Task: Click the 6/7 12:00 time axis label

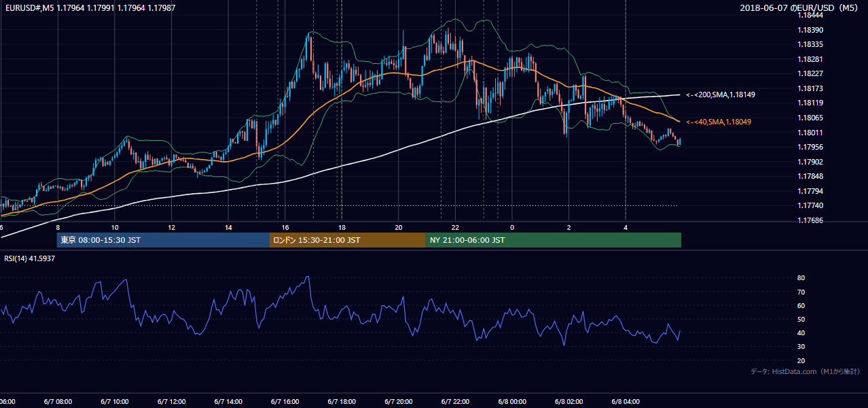Action: click(171, 402)
